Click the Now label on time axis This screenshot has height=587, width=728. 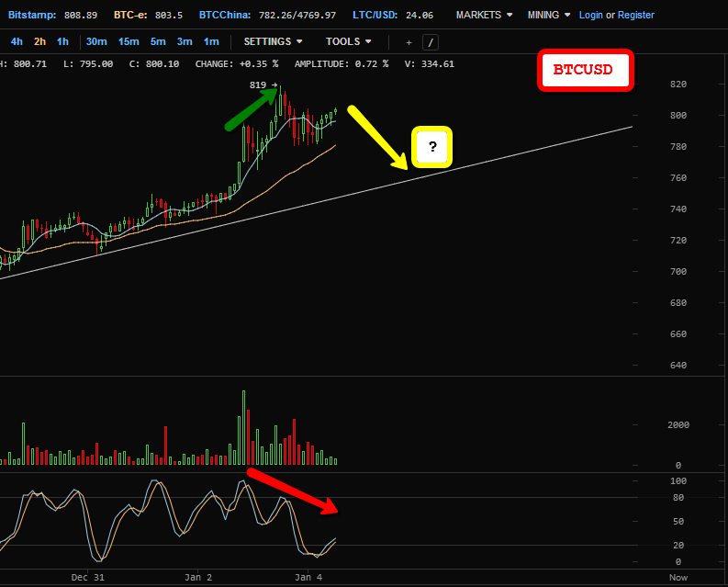(x=678, y=578)
